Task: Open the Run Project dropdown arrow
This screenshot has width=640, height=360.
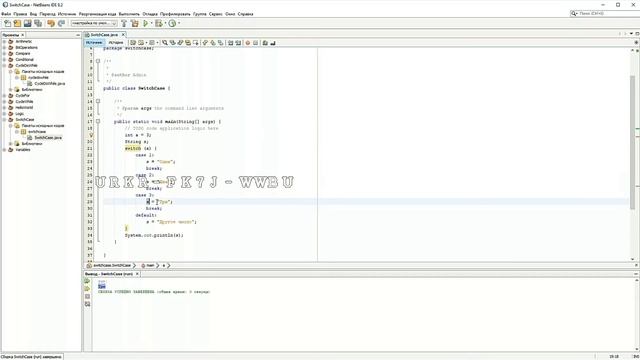Action: 151,23
